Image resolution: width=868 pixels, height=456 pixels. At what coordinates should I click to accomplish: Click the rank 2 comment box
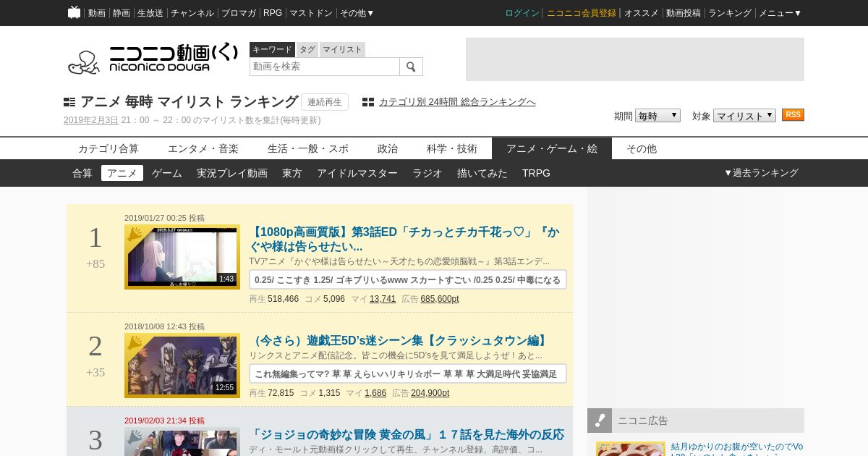(x=408, y=373)
